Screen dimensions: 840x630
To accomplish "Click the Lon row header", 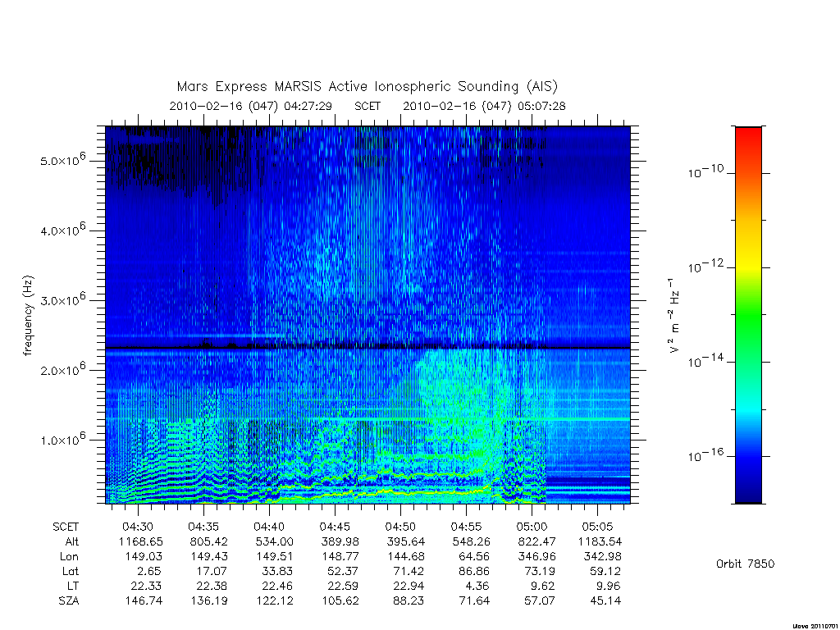I will (69, 557).
